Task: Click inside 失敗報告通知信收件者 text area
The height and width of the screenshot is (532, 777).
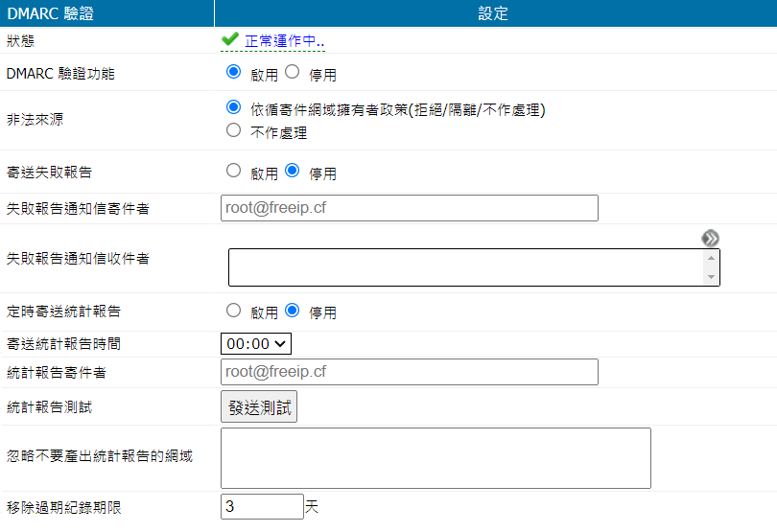Action: 465,267
